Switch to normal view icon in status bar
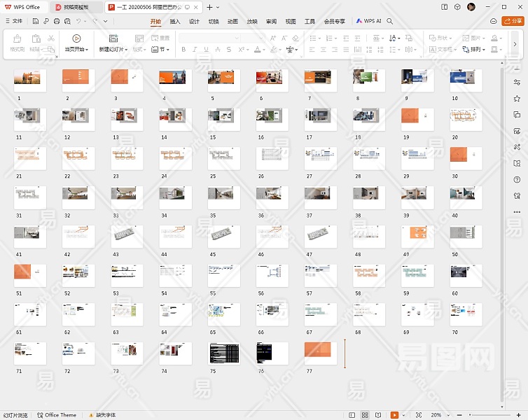Image resolution: width=528 pixels, height=420 pixels. 351,415
